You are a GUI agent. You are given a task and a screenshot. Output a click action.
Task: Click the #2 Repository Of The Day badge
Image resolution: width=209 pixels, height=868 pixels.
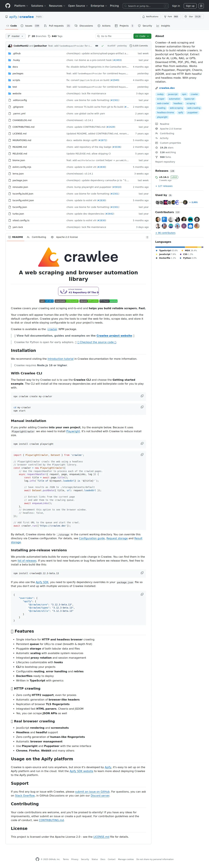tap(78, 291)
